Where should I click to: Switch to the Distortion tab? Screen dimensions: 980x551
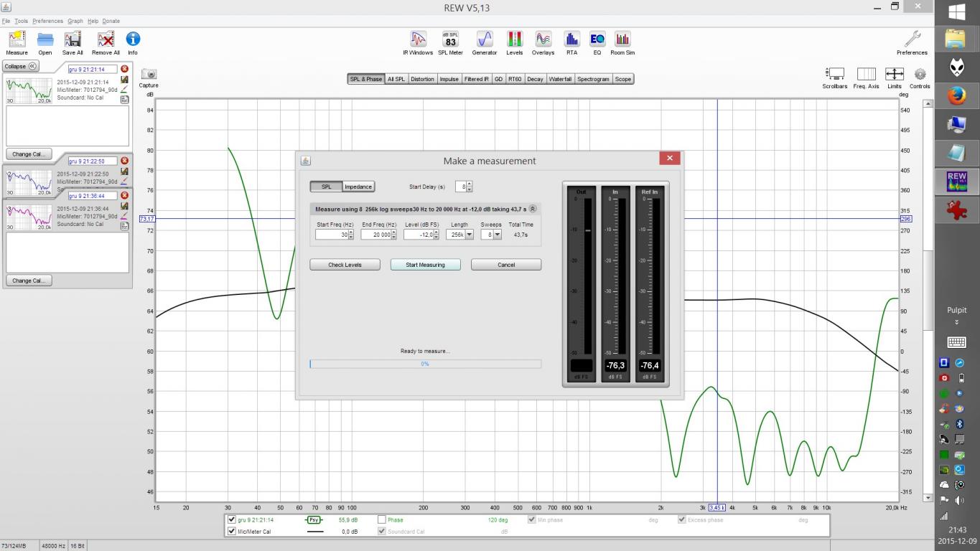point(422,79)
